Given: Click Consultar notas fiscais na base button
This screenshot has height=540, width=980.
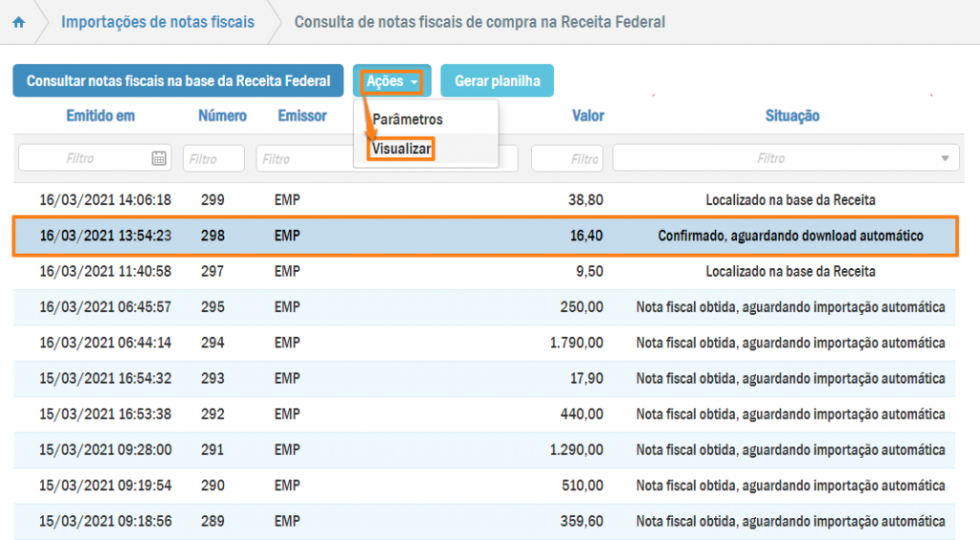Looking at the screenshot, I should coord(178,81).
